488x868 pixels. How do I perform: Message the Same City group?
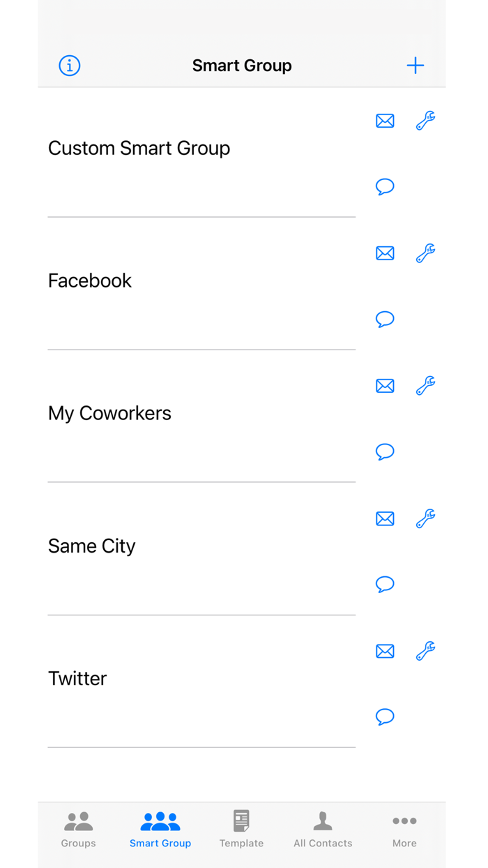point(385,584)
